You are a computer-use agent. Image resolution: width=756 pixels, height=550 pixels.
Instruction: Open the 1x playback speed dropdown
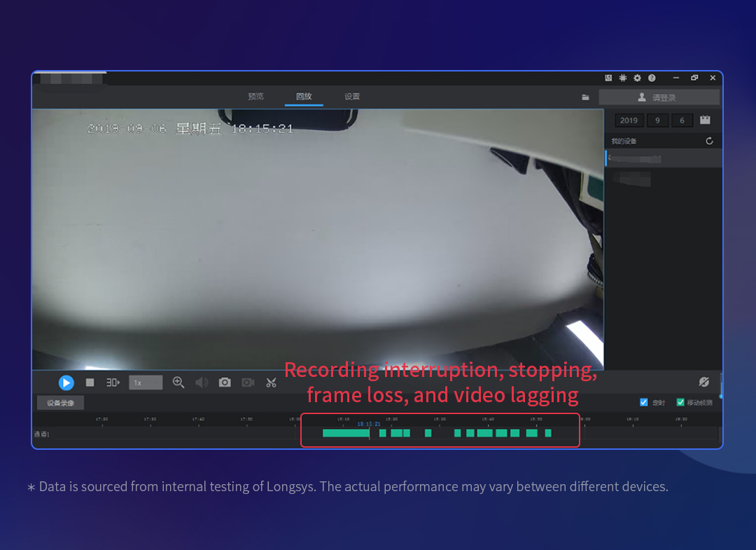[146, 383]
